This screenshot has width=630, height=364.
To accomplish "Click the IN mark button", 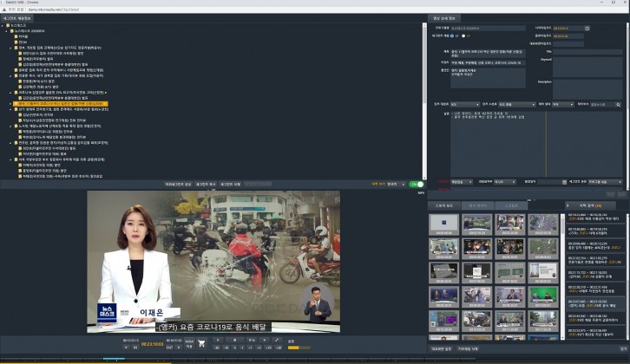I will [136, 348].
